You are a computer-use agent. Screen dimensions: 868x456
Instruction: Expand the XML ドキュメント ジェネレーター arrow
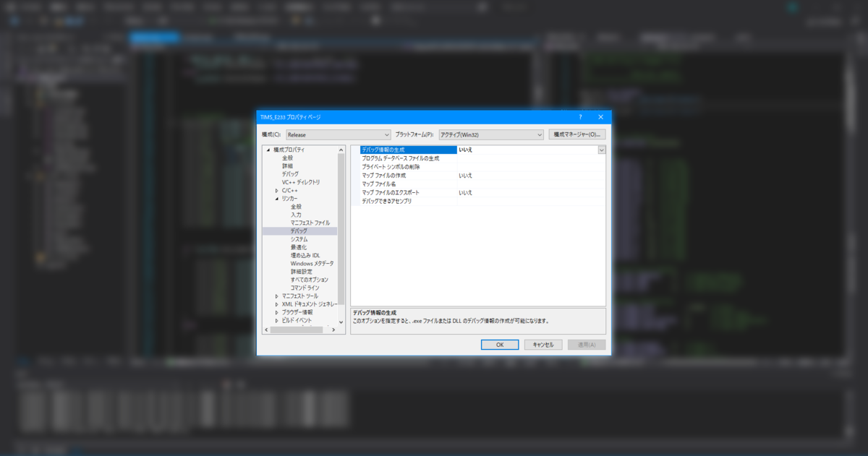277,304
